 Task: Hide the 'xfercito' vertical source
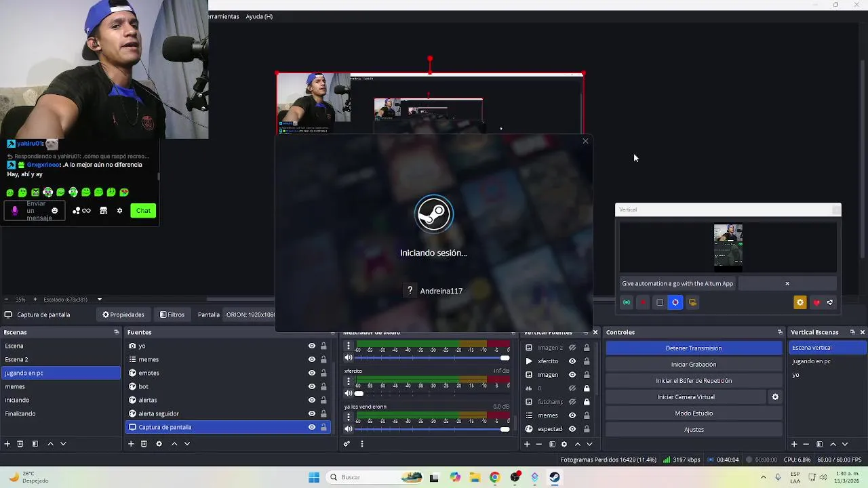pos(572,361)
